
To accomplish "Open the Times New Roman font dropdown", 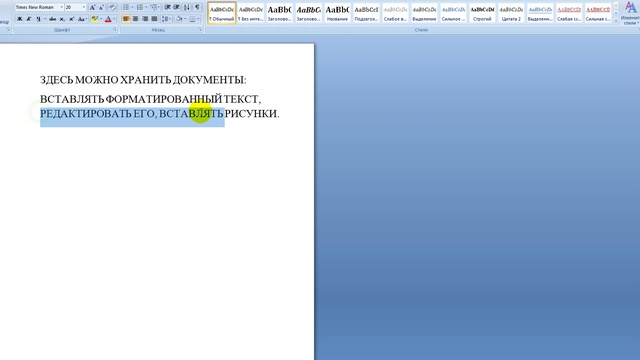I will pos(62,7).
